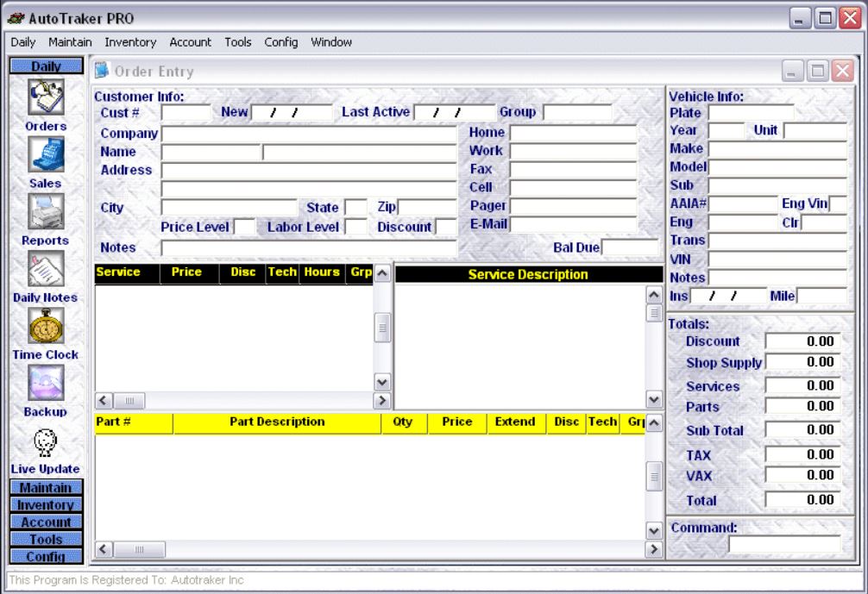Switch to the Account sidebar section
This screenshot has width=868, height=594.
click(x=45, y=521)
